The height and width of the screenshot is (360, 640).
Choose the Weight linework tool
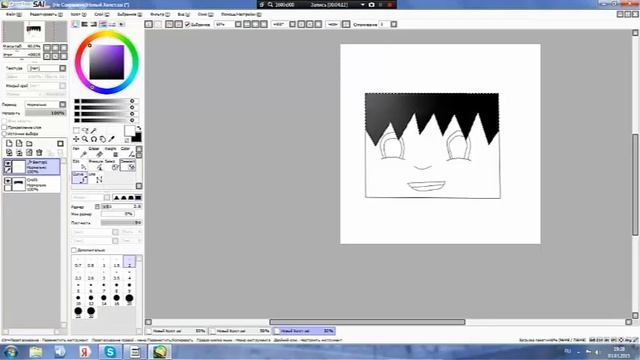111,152
